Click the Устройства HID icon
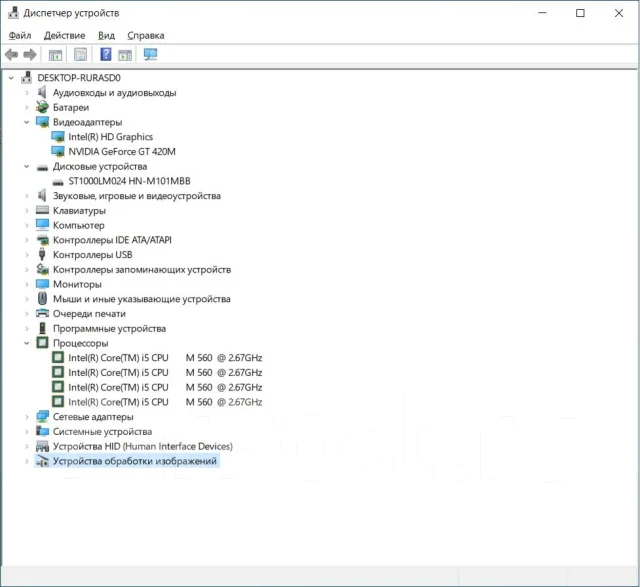This screenshot has width=640, height=587. pos(42,446)
